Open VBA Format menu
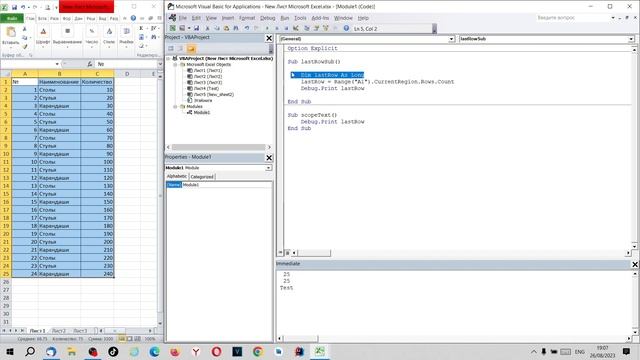Image resolution: width=640 pixels, height=360 pixels. (247, 18)
